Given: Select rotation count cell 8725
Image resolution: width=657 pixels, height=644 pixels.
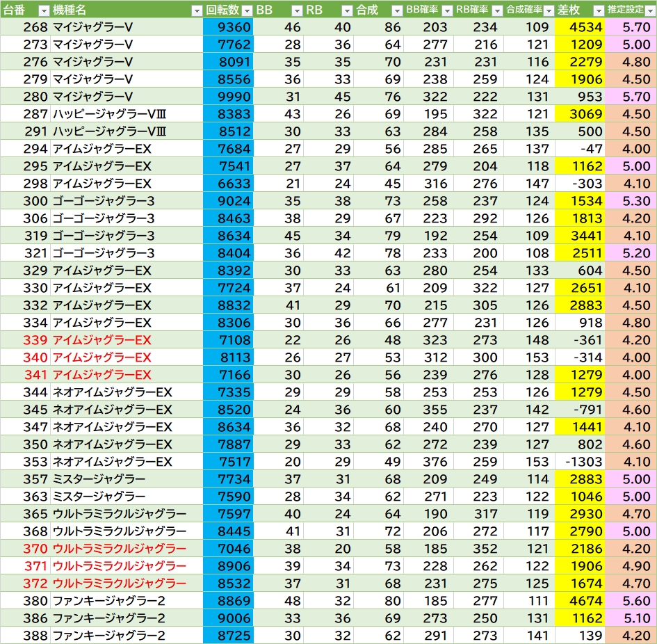Looking at the screenshot, I should (x=228, y=636).
